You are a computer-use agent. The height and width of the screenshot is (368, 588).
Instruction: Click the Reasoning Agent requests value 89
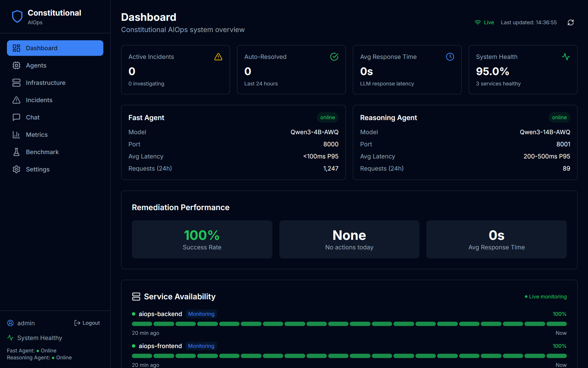[x=566, y=168]
